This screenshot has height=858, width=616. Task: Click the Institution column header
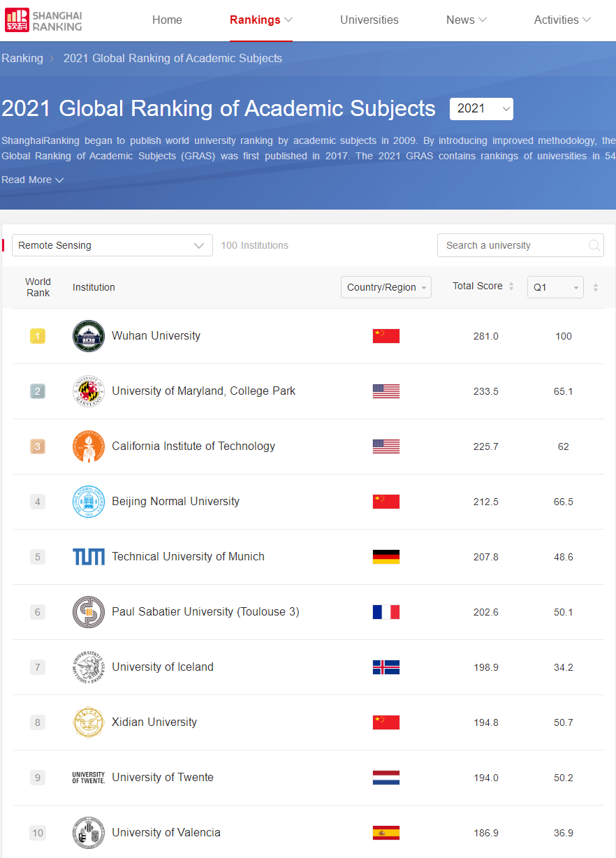(94, 287)
